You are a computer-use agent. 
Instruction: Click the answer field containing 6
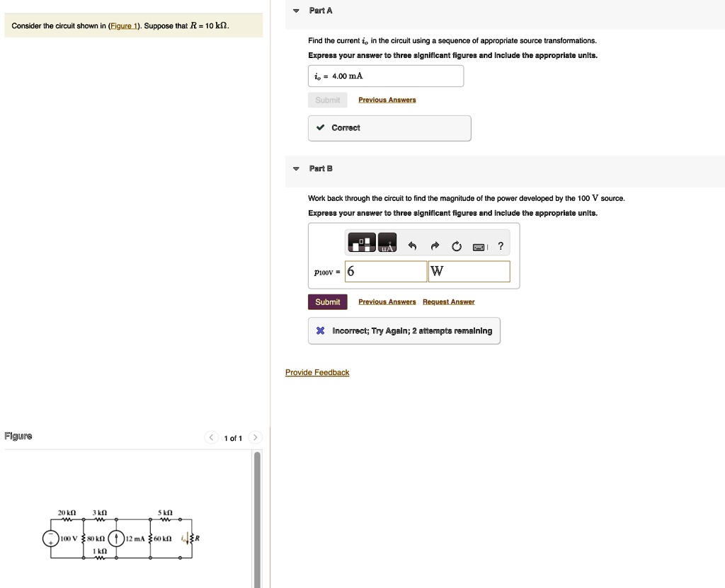click(385, 271)
